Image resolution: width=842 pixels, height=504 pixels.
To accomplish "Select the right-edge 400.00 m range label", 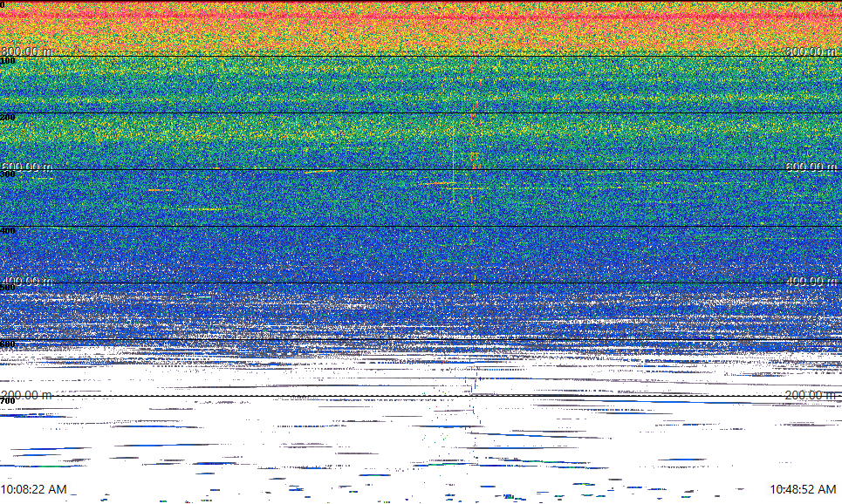I will pyautogui.click(x=811, y=281).
